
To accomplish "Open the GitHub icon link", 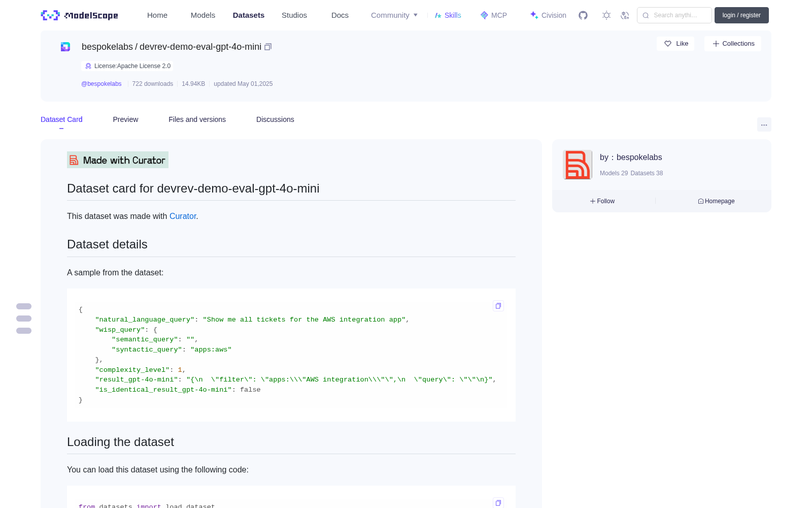I will point(583,15).
